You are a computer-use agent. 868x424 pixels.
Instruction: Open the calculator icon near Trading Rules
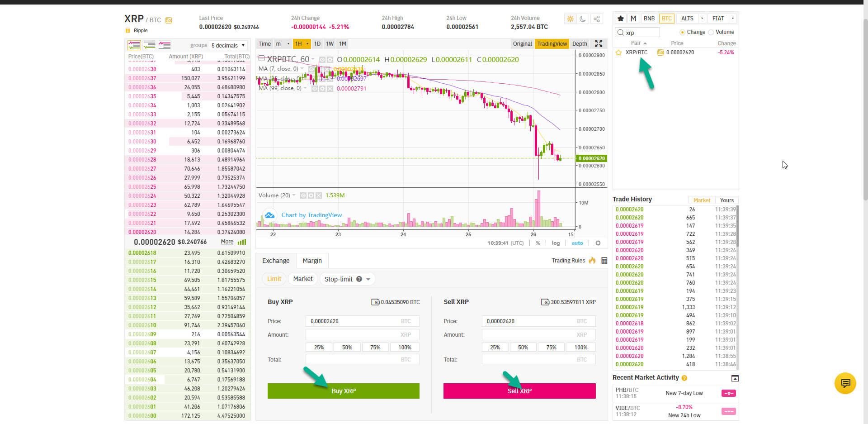point(604,261)
